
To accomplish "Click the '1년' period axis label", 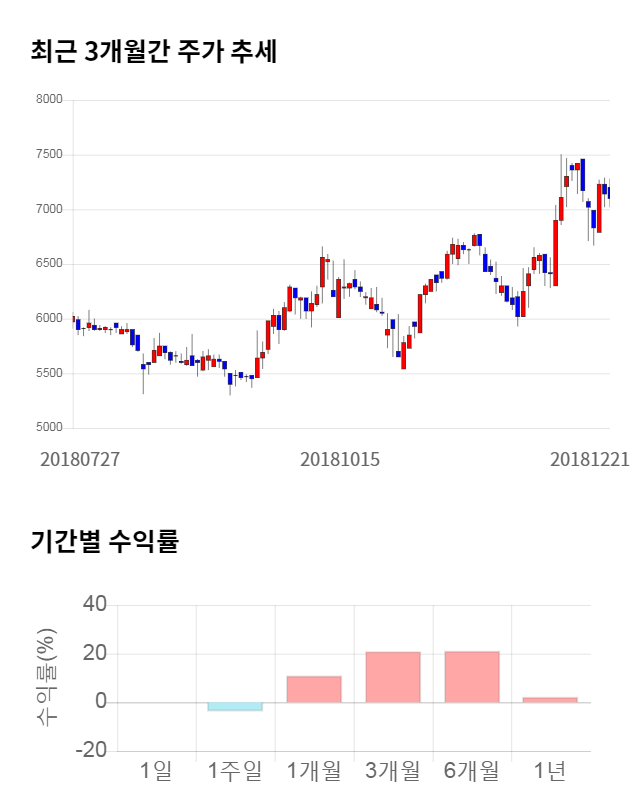I will [x=550, y=771].
